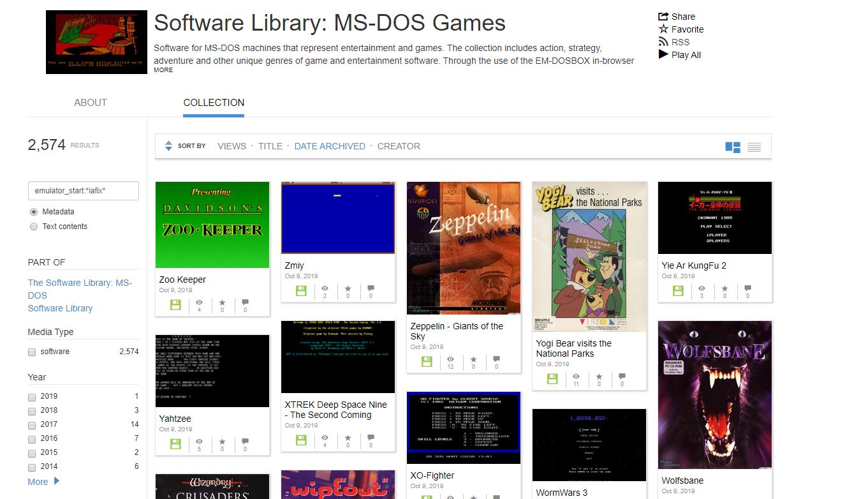Click XTREK Deep Space Nine floppy icon
This screenshot has height=499, width=868.
(x=302, y=440)
